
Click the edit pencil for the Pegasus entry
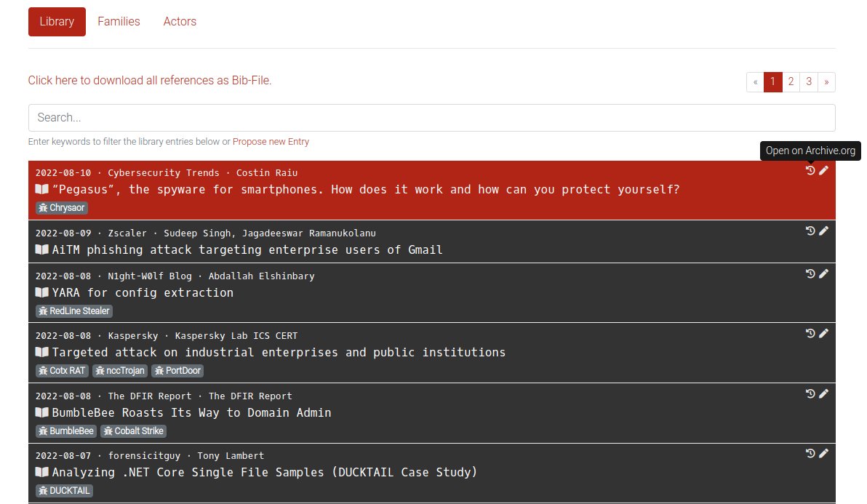click(823, 170)
